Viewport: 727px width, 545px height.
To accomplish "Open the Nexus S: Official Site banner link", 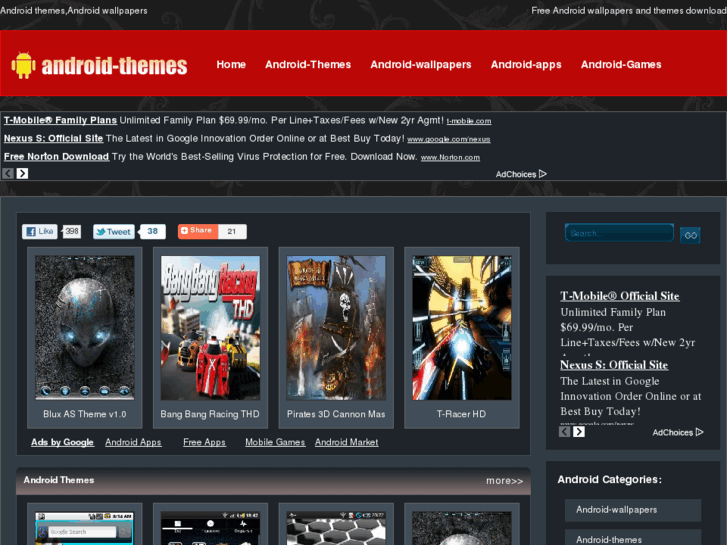I will (x=53, y=138).
